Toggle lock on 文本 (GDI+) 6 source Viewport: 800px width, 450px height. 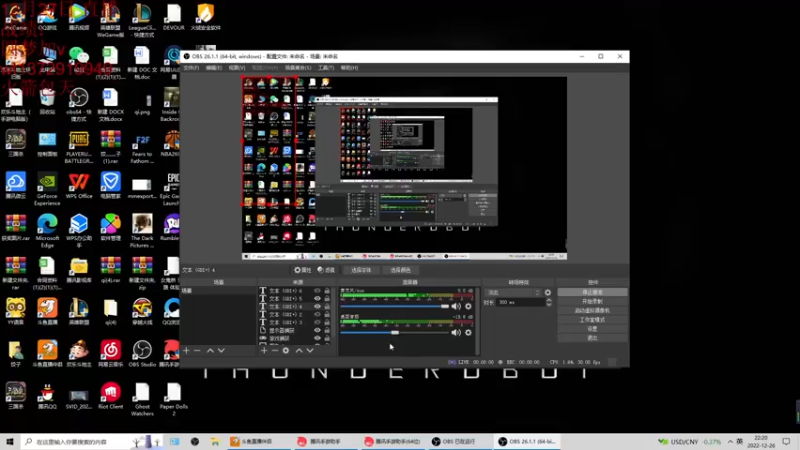327,291
